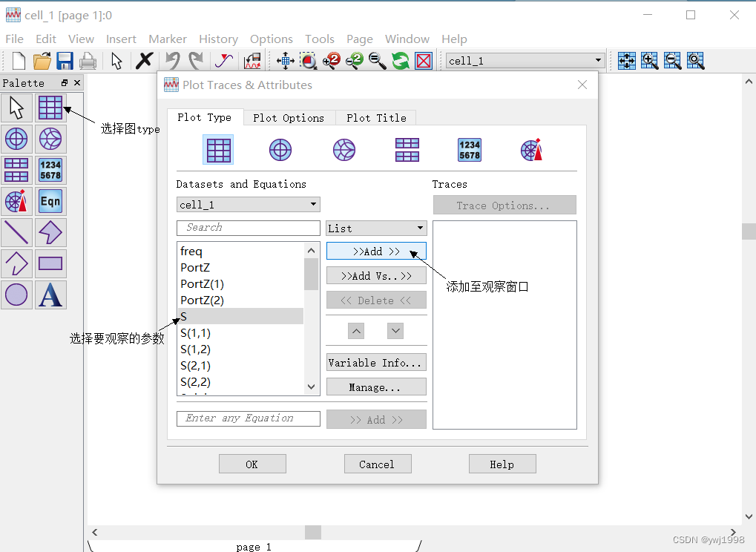Viewport: 756px width, 552px height.
Task: Select the 1234 5678 list plot tool
Action: pyautogui.click(x=50, y=170)
